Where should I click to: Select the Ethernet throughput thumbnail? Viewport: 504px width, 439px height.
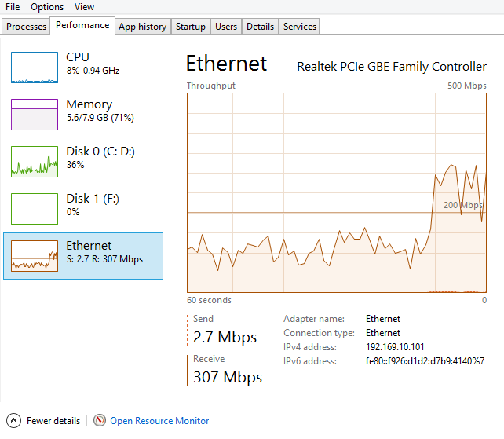(x=35, y=256)
